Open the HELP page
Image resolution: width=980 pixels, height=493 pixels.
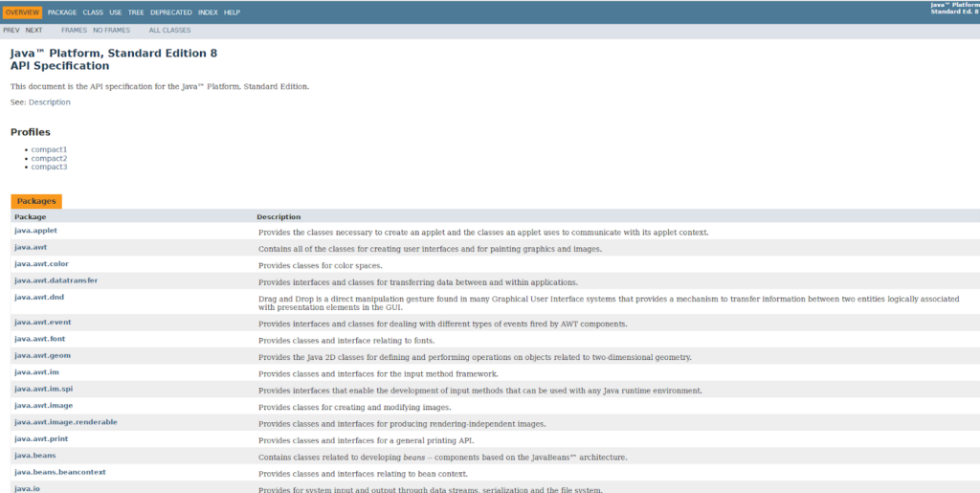pos(232,12)
